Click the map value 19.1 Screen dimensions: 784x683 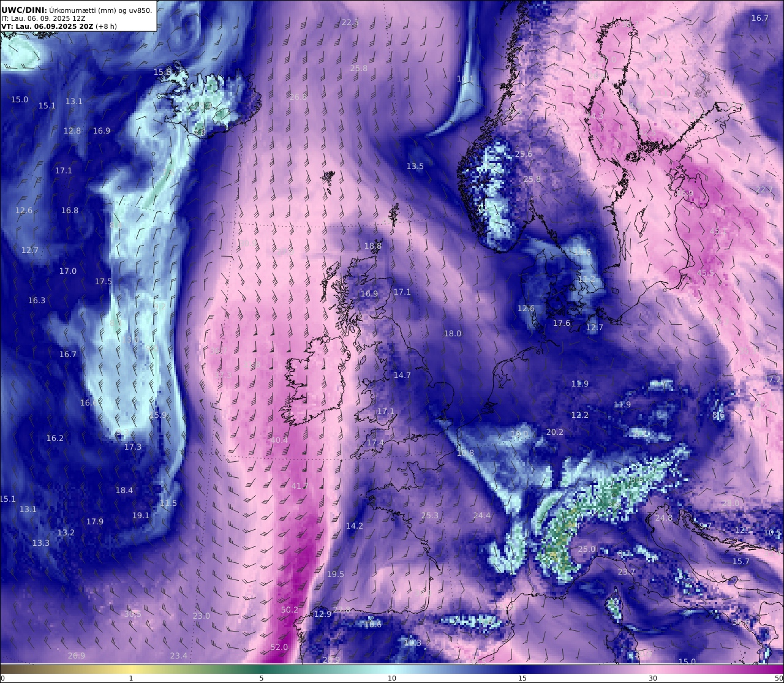141,516
